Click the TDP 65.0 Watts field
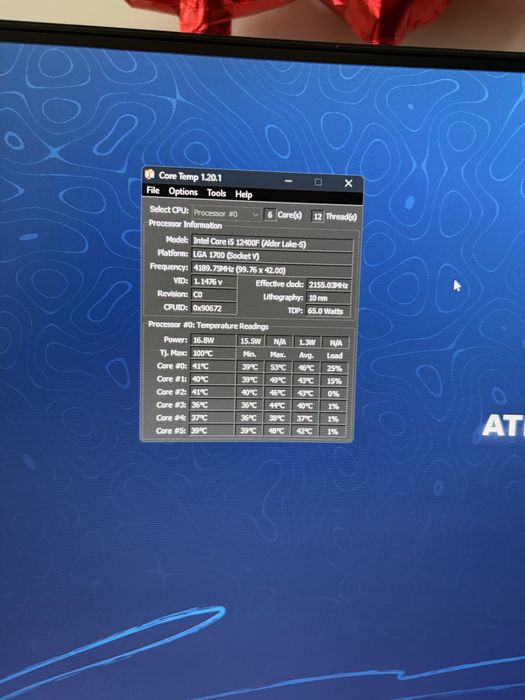Screen dimensions: 525x700 [328, 311]
